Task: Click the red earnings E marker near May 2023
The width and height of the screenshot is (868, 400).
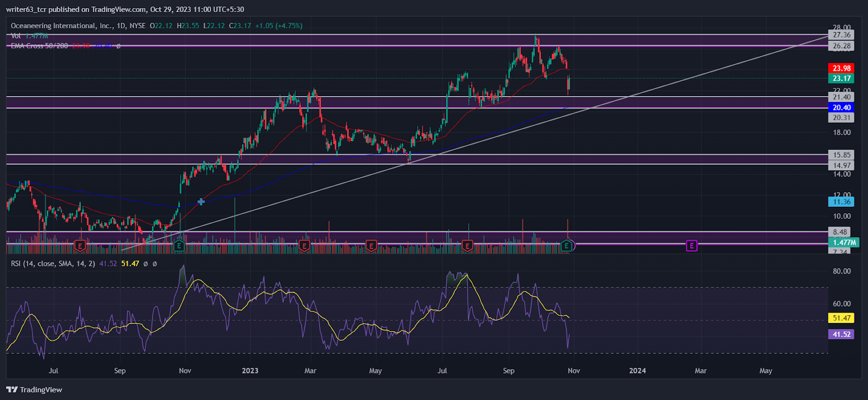Action: tap(371, 246)
